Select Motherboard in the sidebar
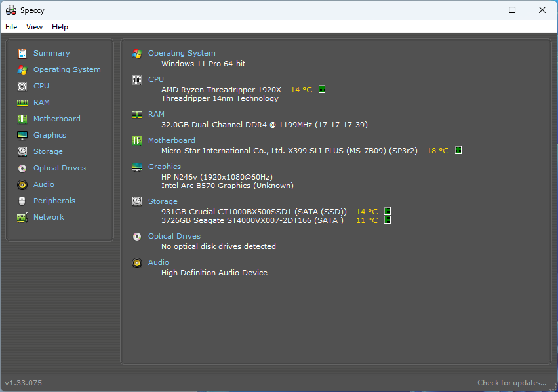This screenshot has width=558, height=392. (57, 119)
